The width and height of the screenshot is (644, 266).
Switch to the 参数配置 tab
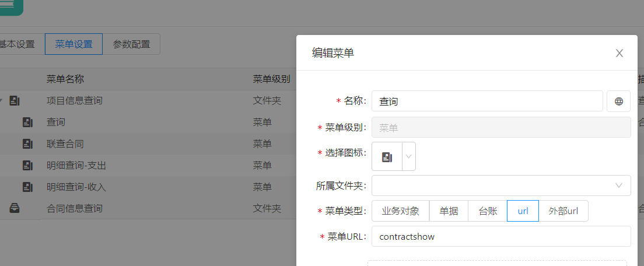point(131,44)
